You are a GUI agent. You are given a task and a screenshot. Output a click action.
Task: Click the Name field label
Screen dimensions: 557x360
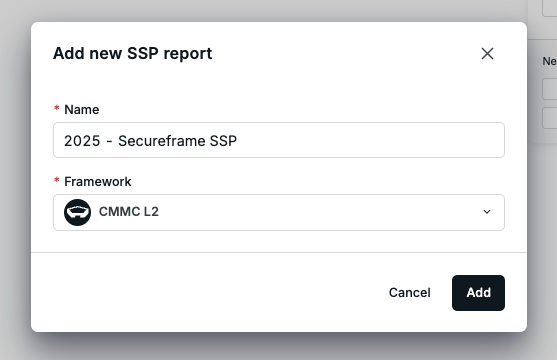82,109
